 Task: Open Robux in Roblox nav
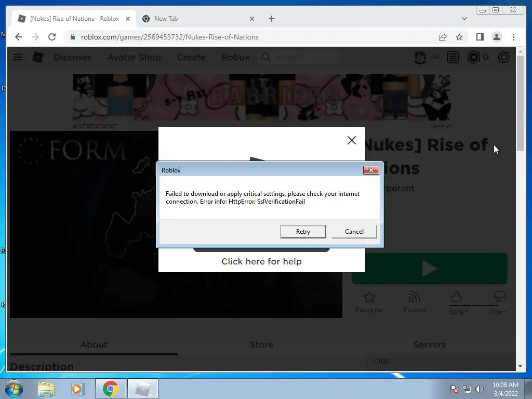(235, 57)
